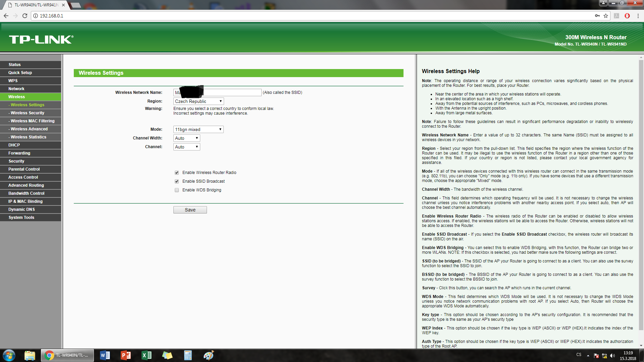Open PowerPoint from the taskbar
Viewport: 644px width, 362px height.
(x=126, y=355)
